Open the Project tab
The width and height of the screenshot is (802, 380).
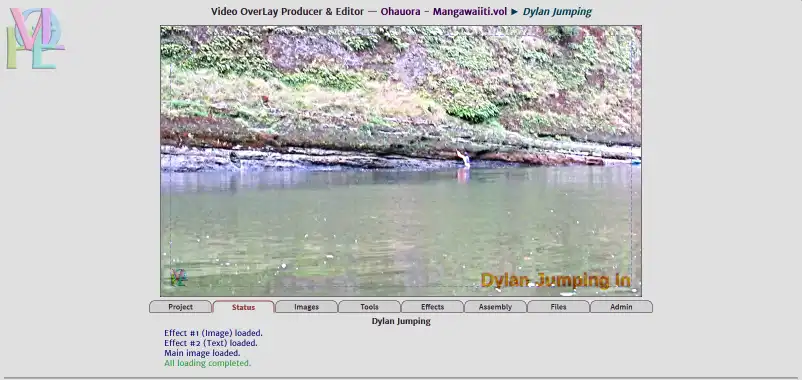click(181, 307)
